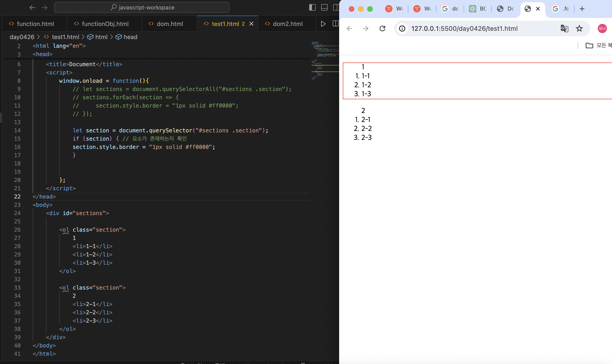Close the test1.html editor tab
The image size is (612, 364).
pos(251,24)
